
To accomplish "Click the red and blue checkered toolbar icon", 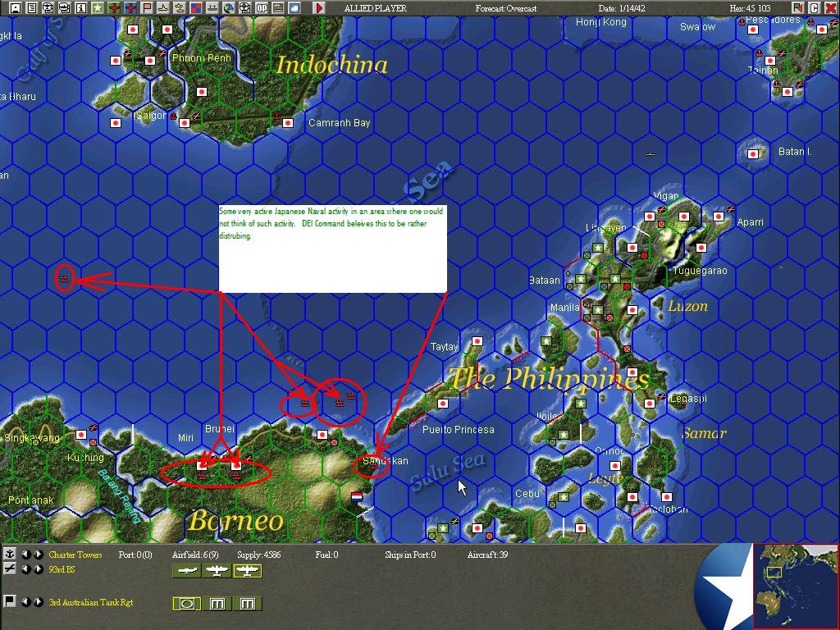I will [196, 7].
